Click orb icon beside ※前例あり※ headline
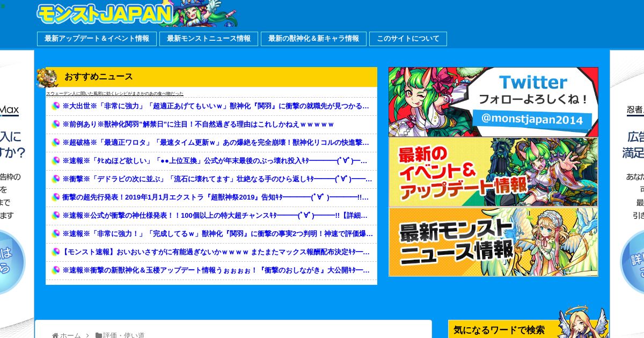The image size is (644, 338). click(55, 124)
